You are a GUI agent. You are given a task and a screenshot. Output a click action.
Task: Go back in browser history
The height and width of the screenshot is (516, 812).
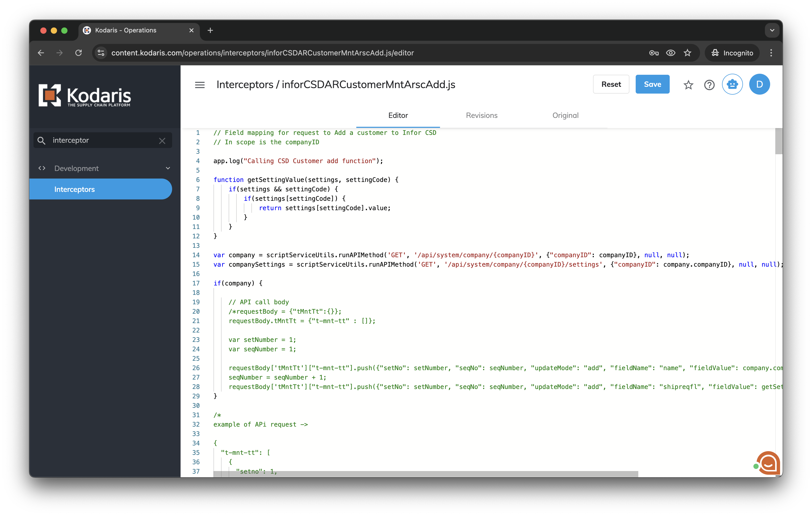coord(41,53)
